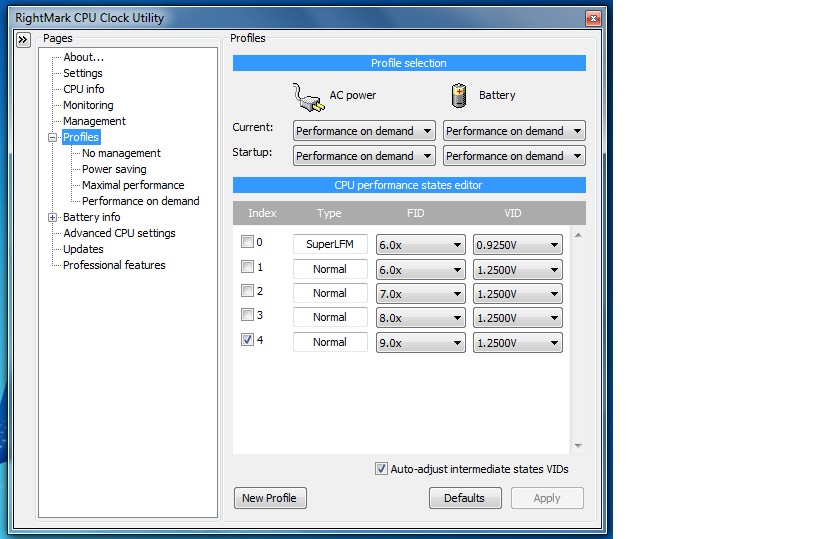Viewport: 819px width, 539px height.
Task: Open Professional features page
Action: click(114, 265)
